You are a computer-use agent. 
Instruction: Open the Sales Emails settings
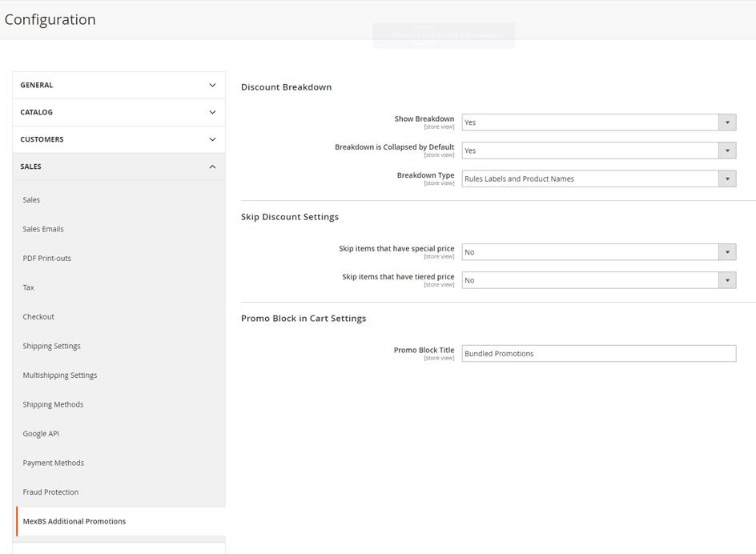pyautogui.click(x=43, y=229)
